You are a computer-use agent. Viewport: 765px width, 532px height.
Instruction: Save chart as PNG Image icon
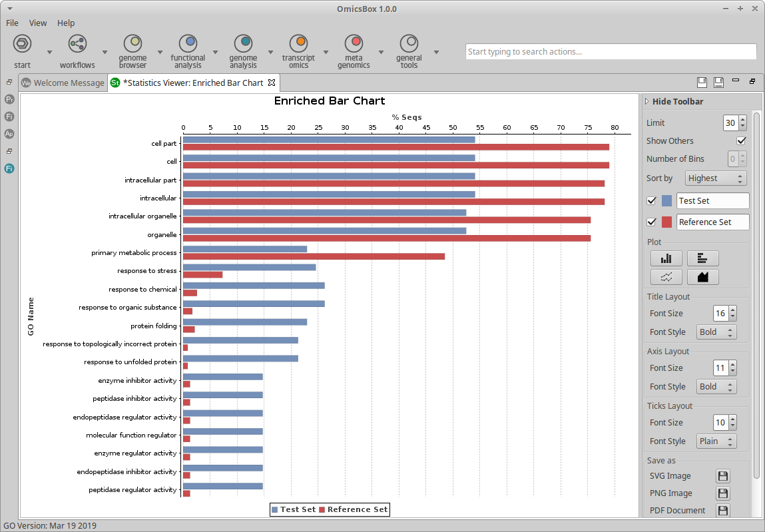click(722, 493)
